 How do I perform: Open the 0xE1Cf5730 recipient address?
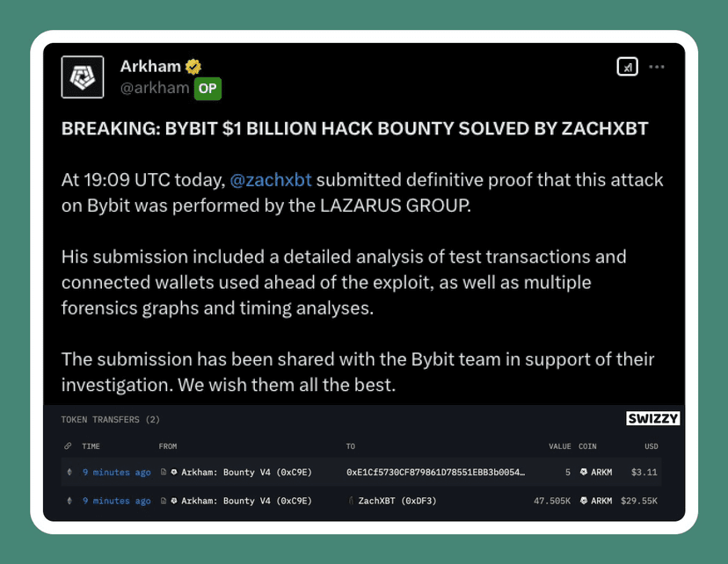pyautogui.click(x=436, y=473)
